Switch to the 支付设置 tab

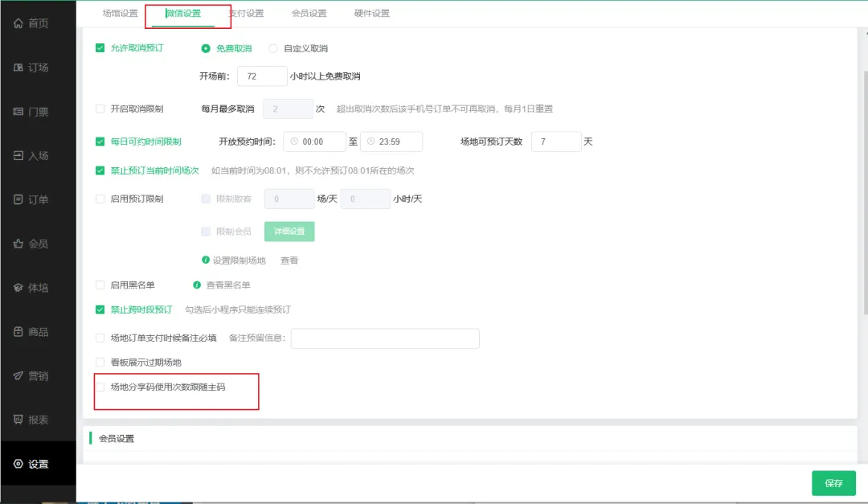(248, 14)
